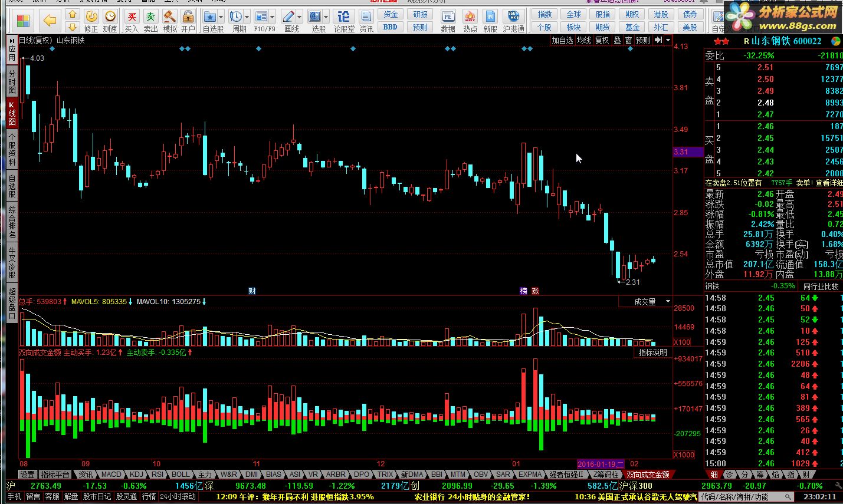Switch to the BOLL indicator tab
The width and height of the screenshot is (843, 504).
click(x=181, y=475)
